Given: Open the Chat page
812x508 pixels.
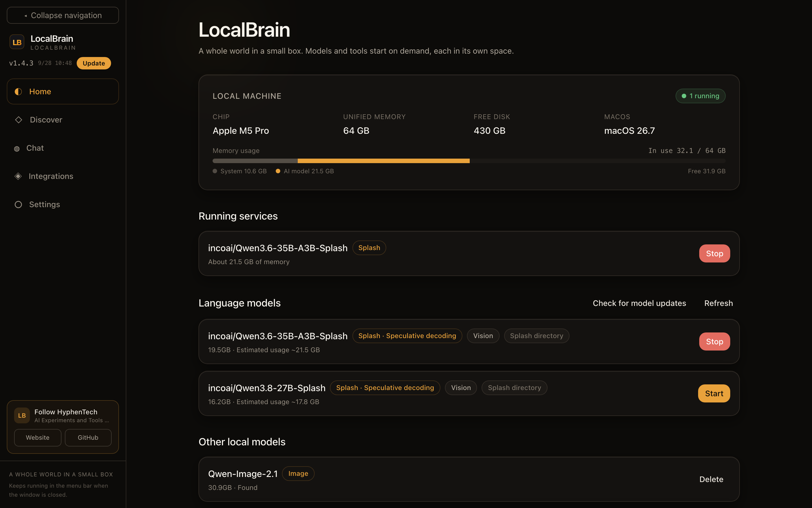Looking at the screenshot, I should click(63, 148).
